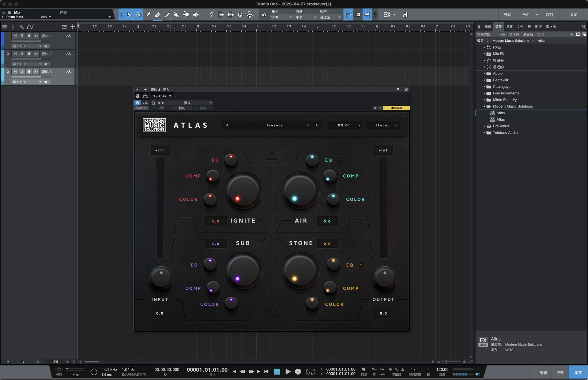This screenshot has height=380, width=588.
Task: Start playback with the play button
Action: pos(288,371)
